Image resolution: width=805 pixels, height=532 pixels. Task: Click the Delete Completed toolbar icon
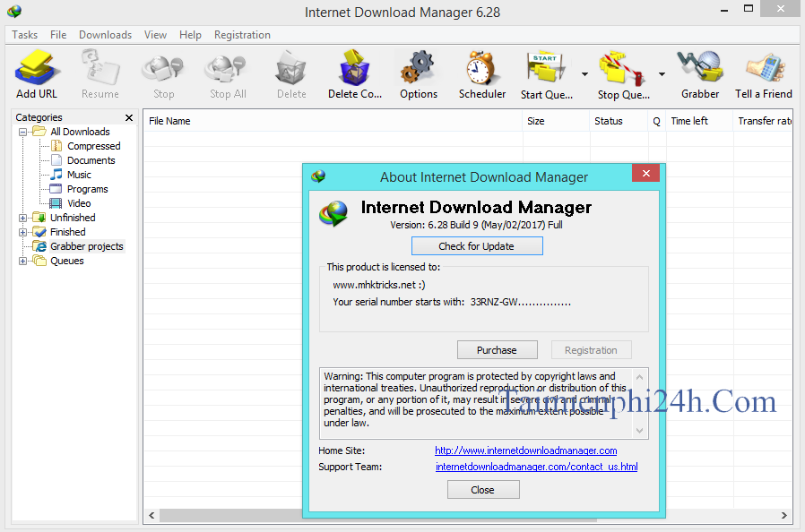354,67
